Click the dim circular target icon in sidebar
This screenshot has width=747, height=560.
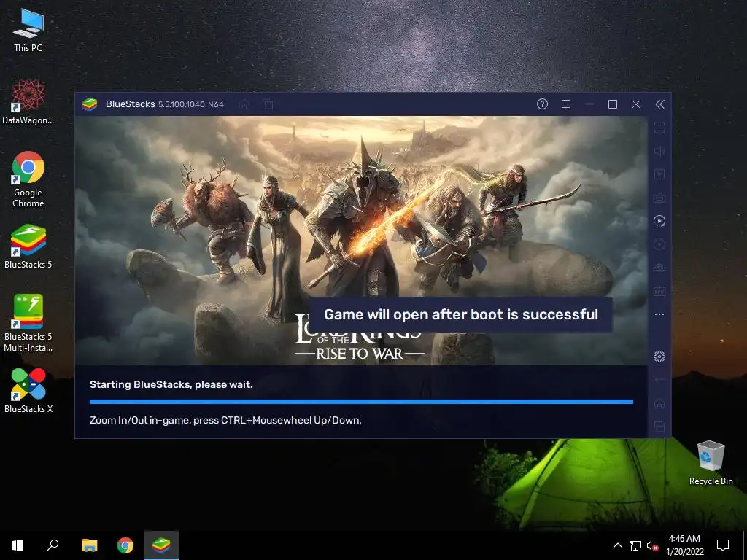(x=659, y=244)
